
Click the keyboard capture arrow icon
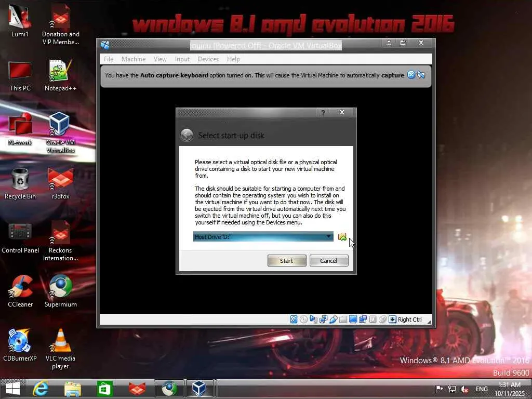(x=392, y=320)
